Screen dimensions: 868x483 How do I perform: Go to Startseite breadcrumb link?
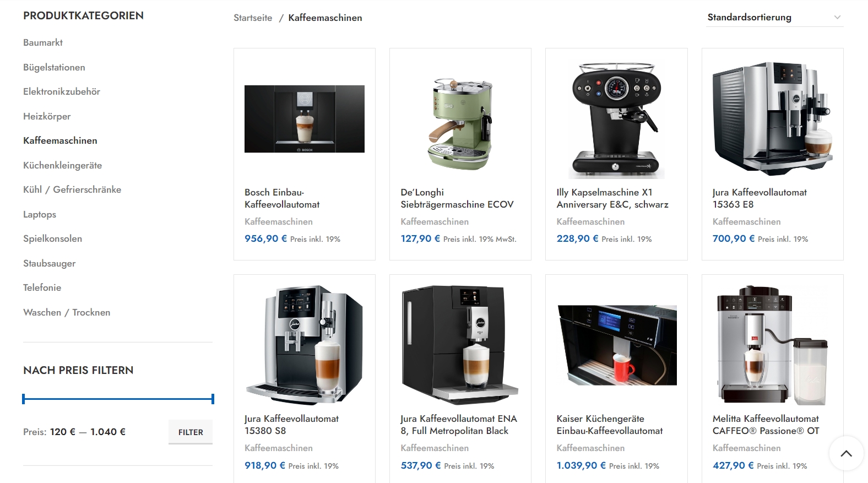(253, 18)
